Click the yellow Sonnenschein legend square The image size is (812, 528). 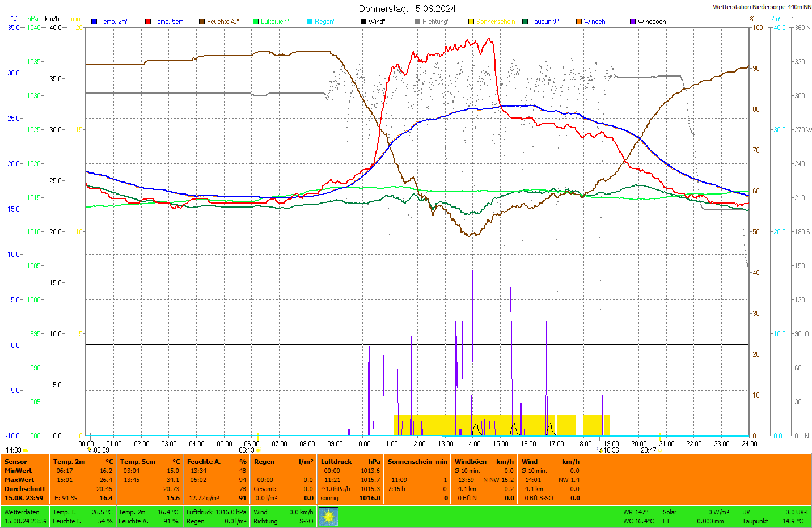pyautogui.click(x=471, y=22)
